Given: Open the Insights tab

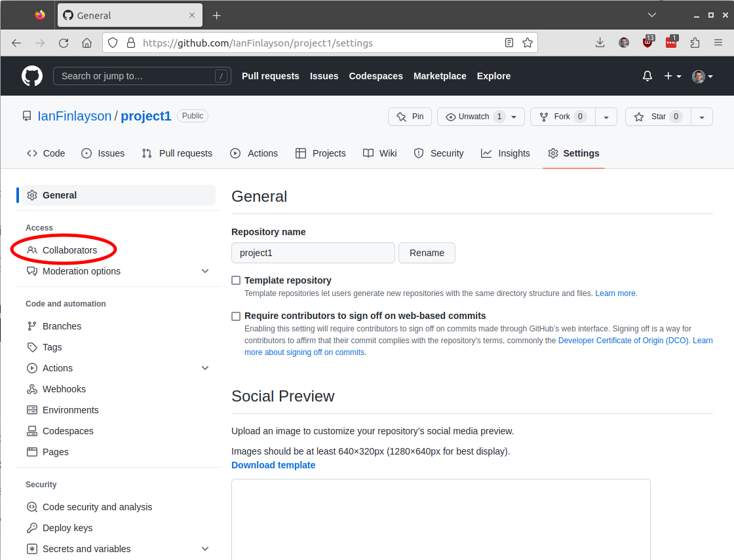Looking at the screenshot, I should (x=505, y=153).
